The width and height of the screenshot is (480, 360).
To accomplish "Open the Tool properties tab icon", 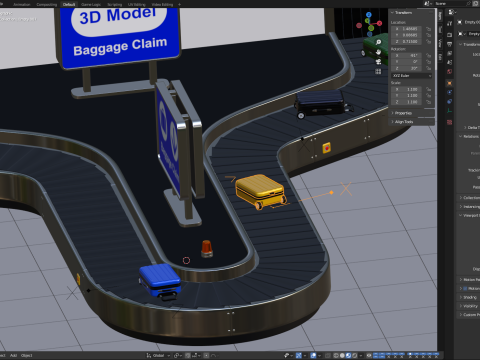I will 450,23.
